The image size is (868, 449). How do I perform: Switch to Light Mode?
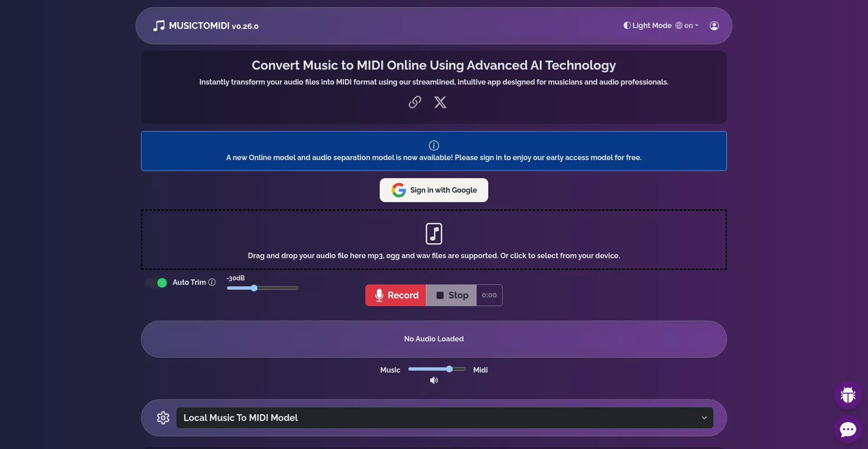click(647, 25)
